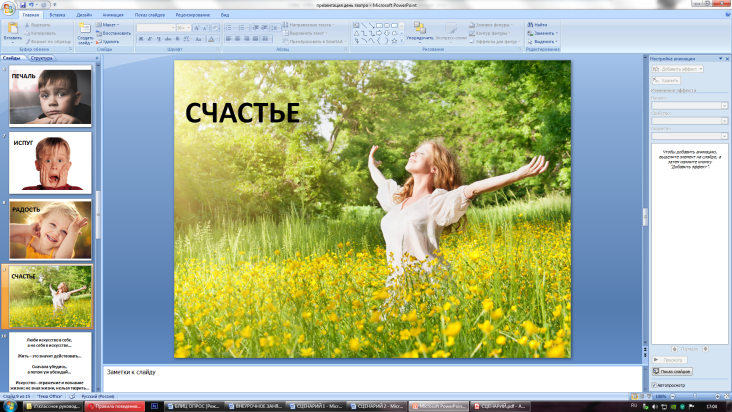Screen dimensions: 732x412
Task: Switch to the Структура pane tab
Action: 42,59
